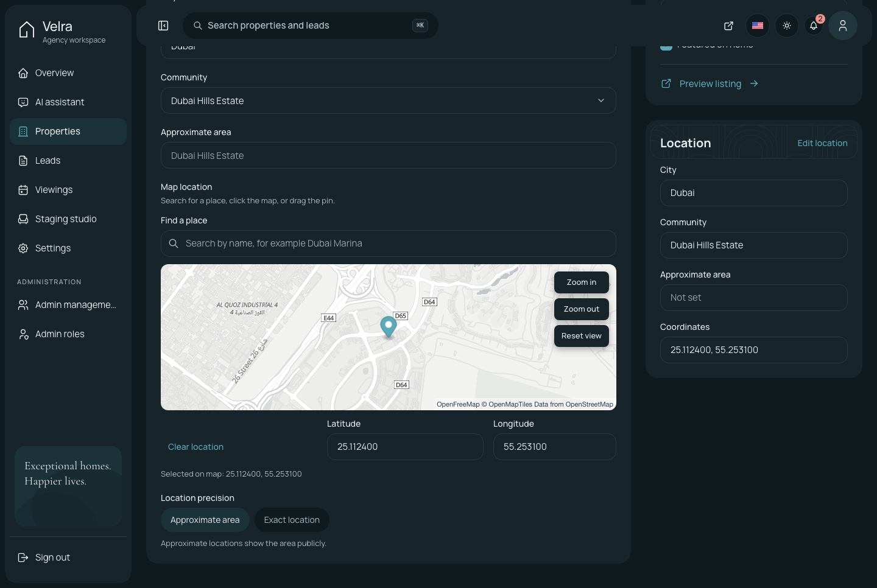Click Edit location link
Image resolution: width=877 pixels, height=588 pixels.
pos(822,143)
